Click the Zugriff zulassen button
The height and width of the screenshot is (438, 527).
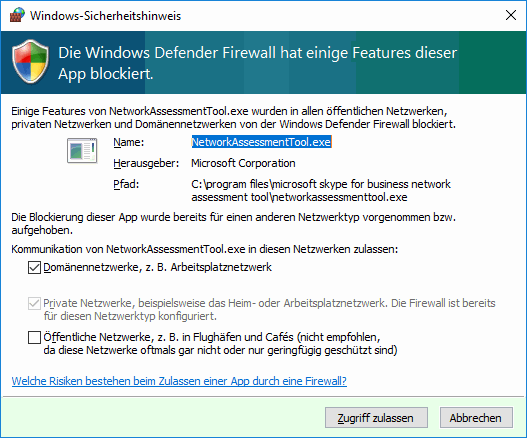376,417
